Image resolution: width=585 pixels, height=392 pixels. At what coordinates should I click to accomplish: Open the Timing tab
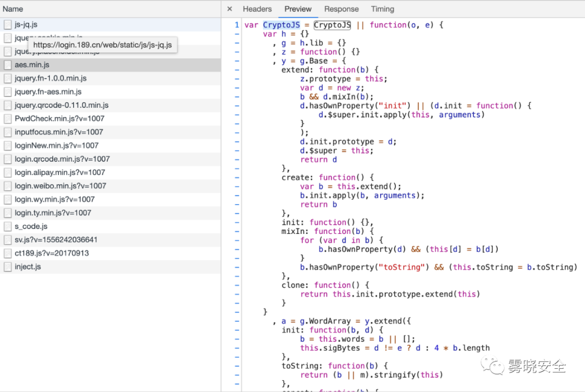[x=382, y=9]
